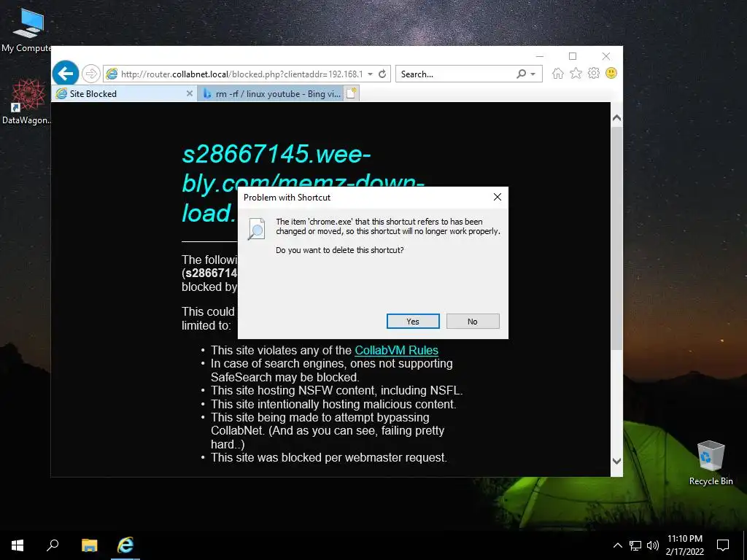Viewport: 747px width, 560px height.
Task: Open the Home page icon
Action: (x=558, y=74)
